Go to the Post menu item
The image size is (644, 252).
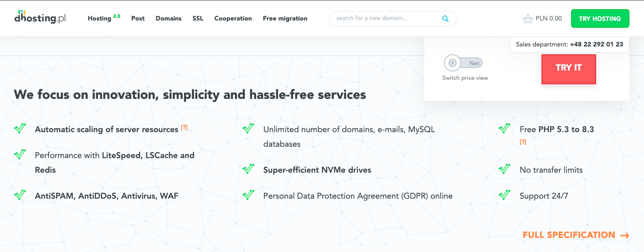[x=138, y=19]
